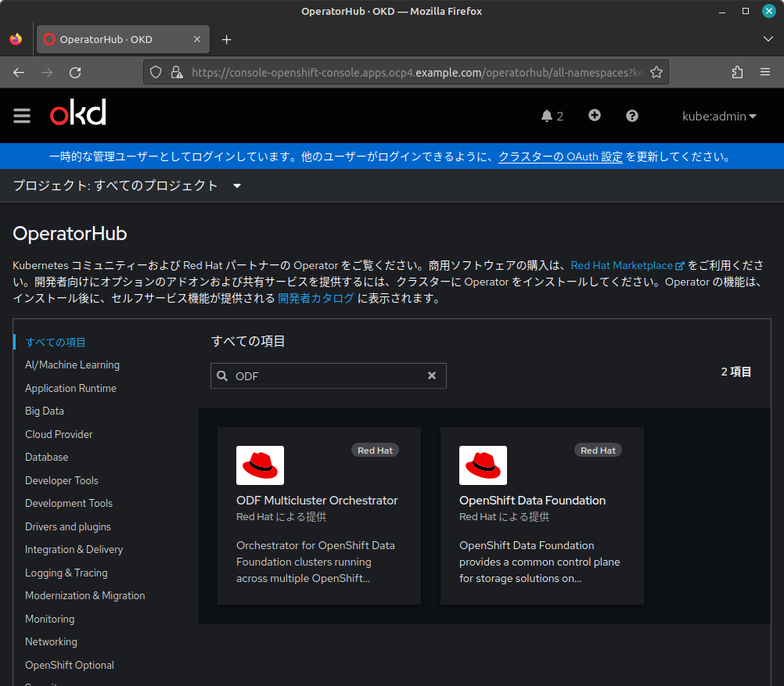Bookmark the page with the star icon
Image resolution: width=784 pixels, height=686 pixels.
coord(656,72)
